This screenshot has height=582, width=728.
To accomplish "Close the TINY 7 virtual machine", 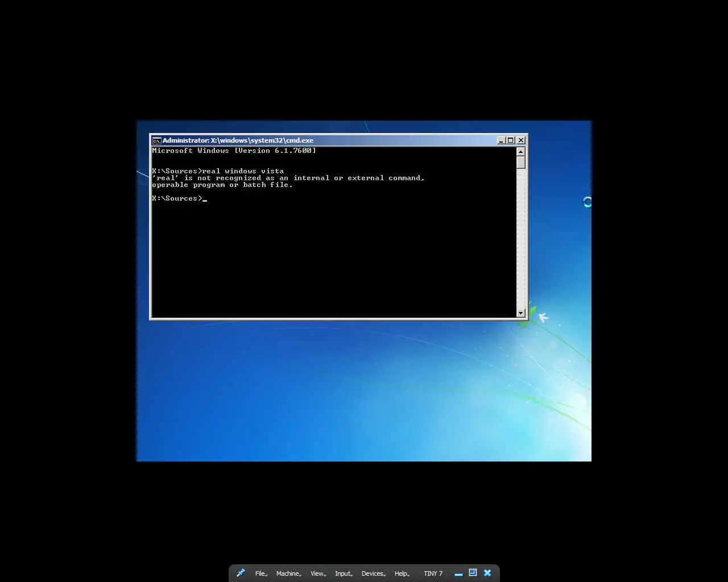I will 487,573.
